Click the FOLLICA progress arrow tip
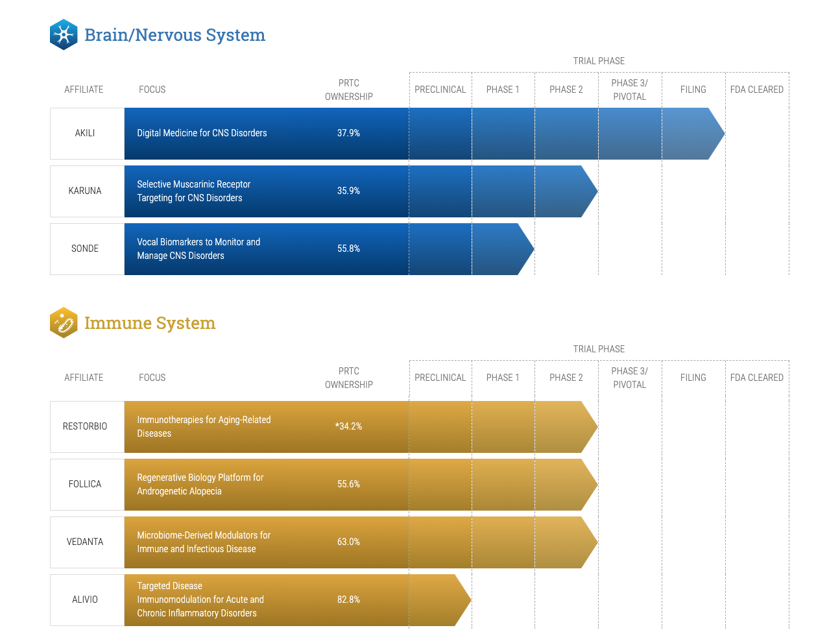The image size is (840, 630). 590,485
